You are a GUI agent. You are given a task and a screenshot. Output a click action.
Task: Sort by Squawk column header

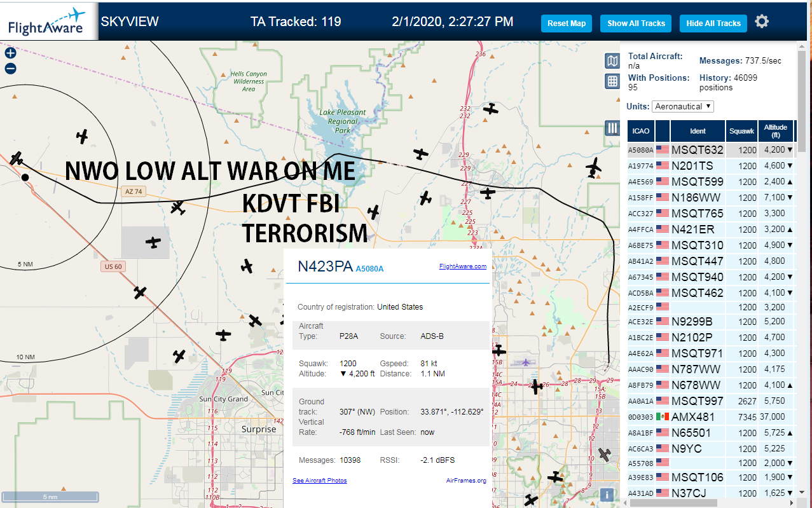click(741, 131)
